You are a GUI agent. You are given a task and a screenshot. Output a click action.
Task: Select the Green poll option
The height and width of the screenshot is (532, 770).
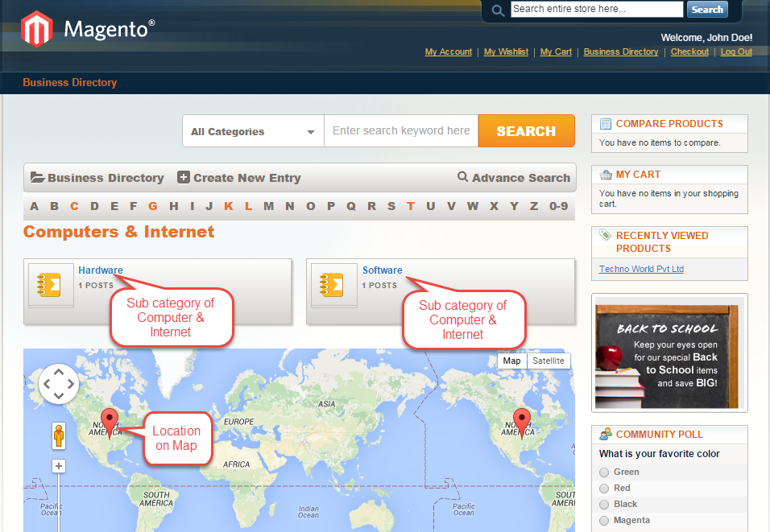click(604, 472)
